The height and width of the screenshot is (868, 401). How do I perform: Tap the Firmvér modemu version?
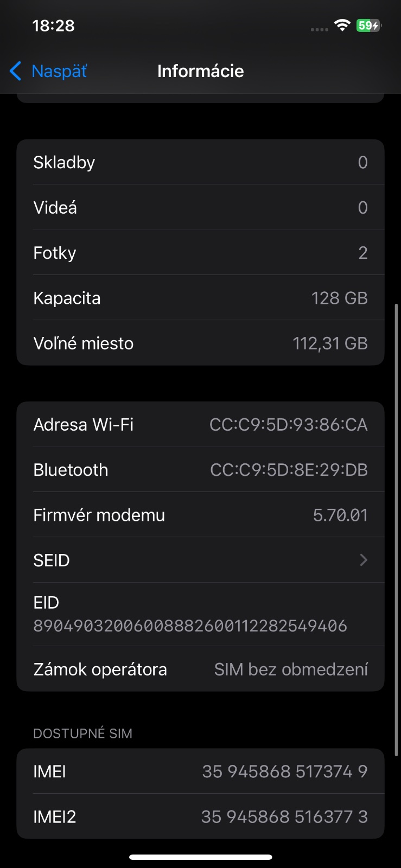[x=340, y=515]
